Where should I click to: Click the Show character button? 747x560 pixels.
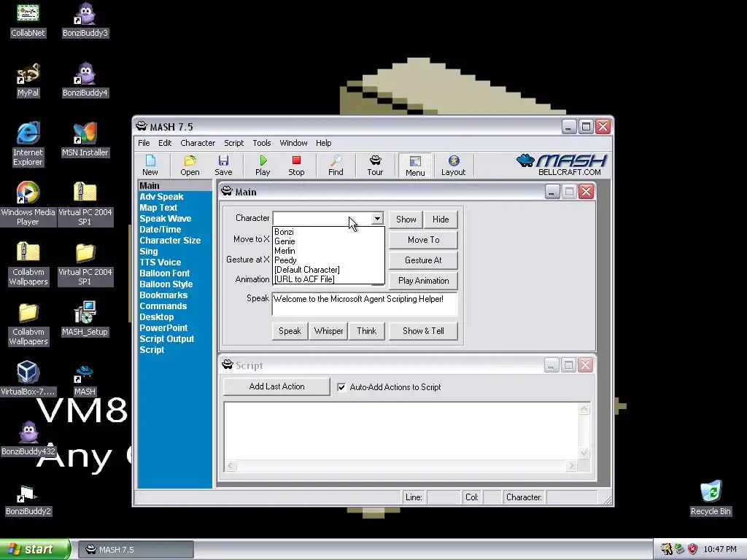tap(406, 219)
